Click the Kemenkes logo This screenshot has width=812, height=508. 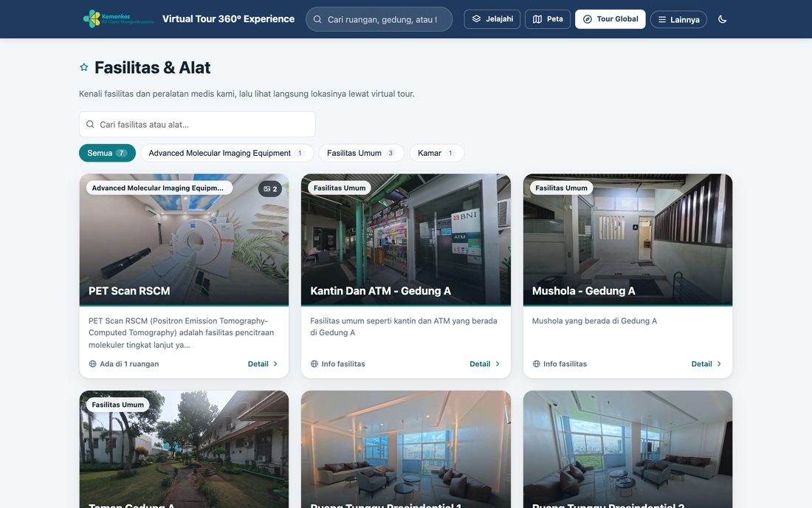[x=119, y=18]
